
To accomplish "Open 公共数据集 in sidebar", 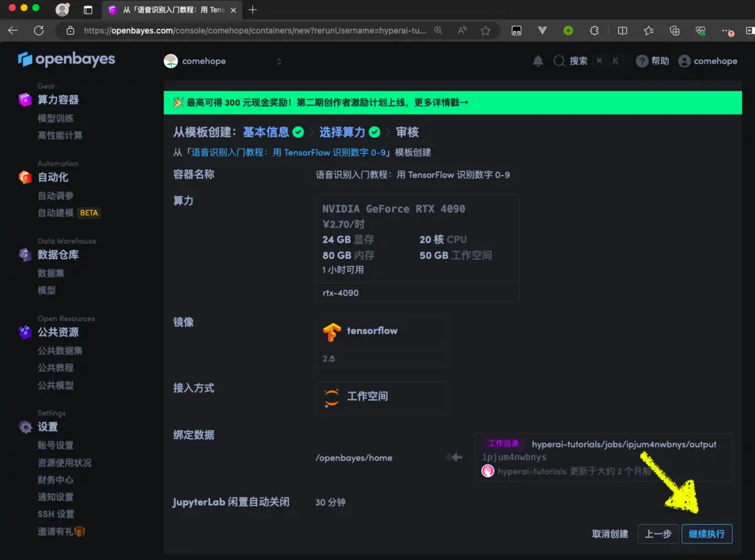I will [60, 350].
